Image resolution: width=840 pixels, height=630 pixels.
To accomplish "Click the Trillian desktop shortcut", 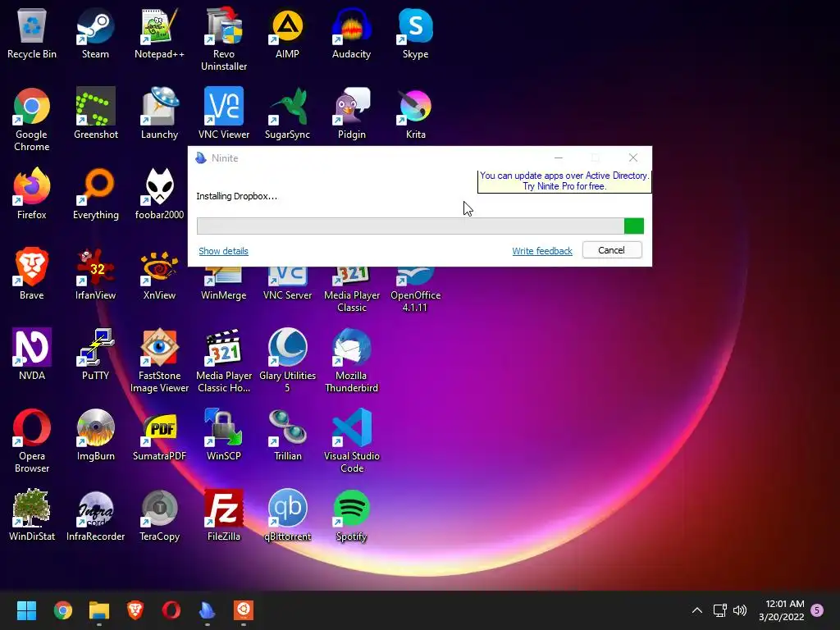I will [287, 435].
